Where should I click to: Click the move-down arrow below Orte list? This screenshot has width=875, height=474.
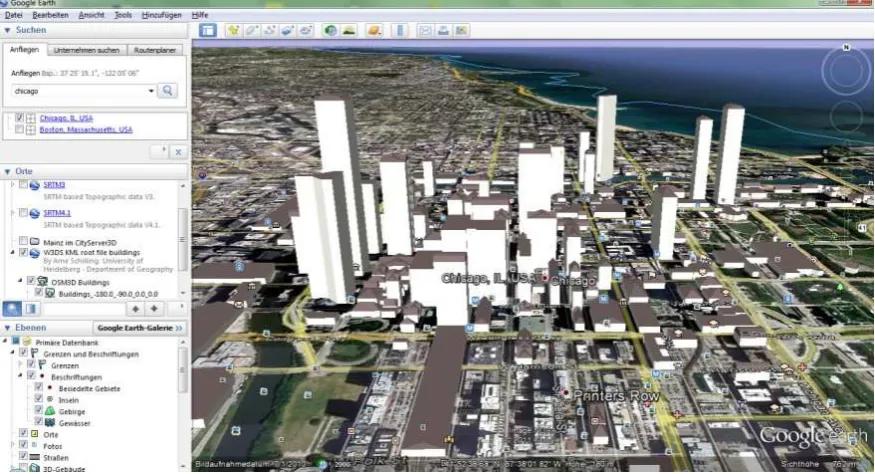tap(154, 308)
